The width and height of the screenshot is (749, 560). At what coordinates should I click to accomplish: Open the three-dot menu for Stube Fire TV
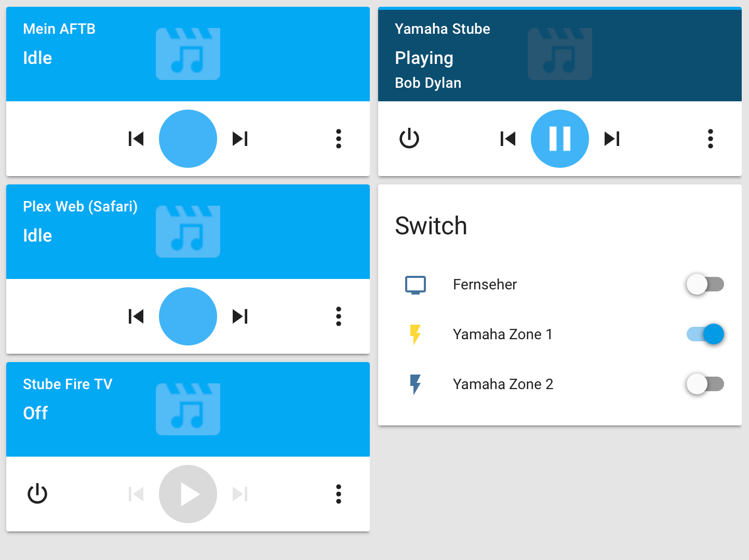click(339, 494)
